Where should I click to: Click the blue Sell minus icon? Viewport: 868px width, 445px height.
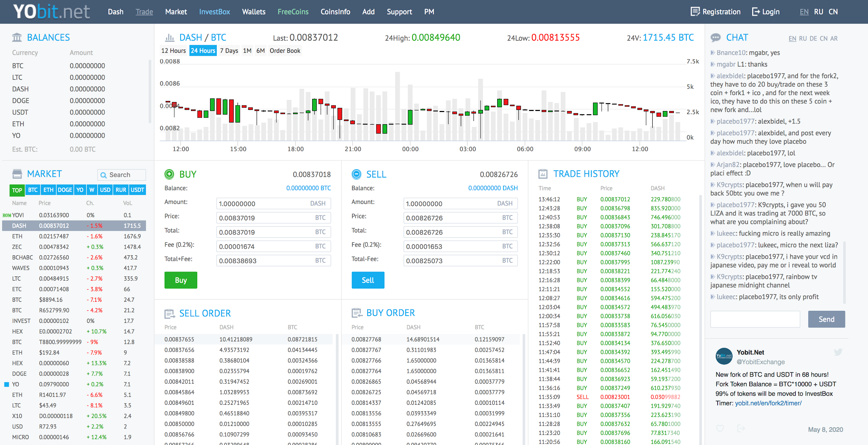357,174
